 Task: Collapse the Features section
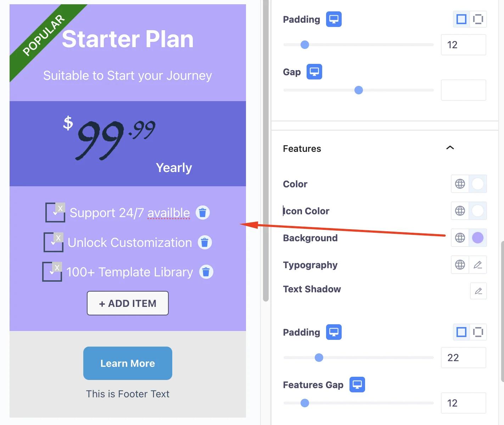click(449, 148)
